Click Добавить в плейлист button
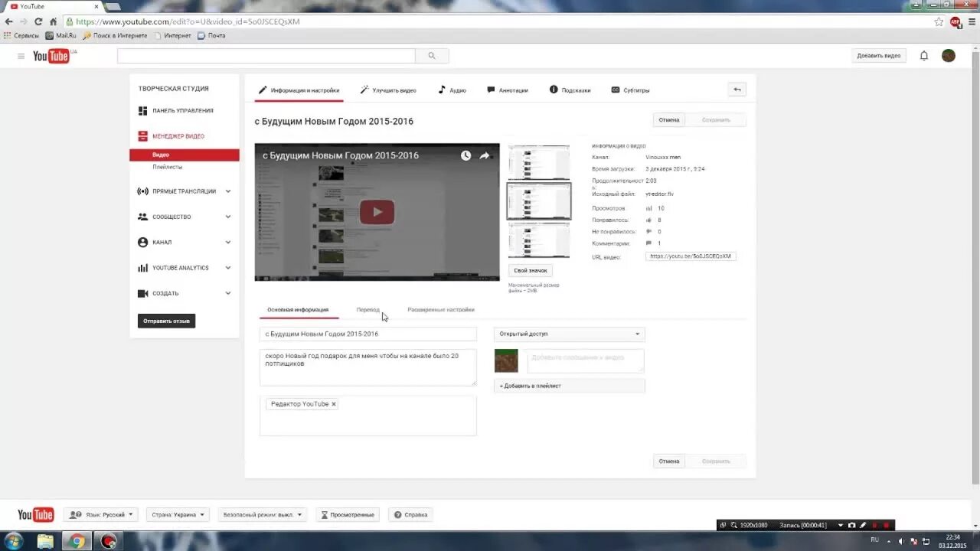980x551 pixels. pos(570,386)
